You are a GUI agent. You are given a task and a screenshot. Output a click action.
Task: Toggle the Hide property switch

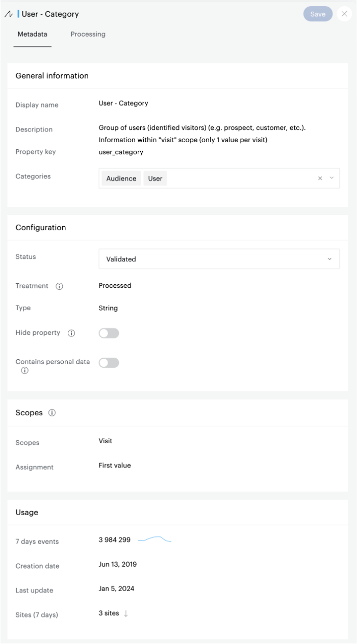tap(109, 333)
